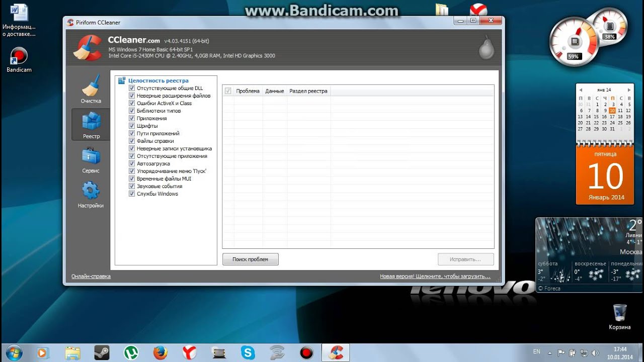Screen dimensions: 644x362
Task: Uncheck Файлы справки checkbox
Action: point(132,141)
